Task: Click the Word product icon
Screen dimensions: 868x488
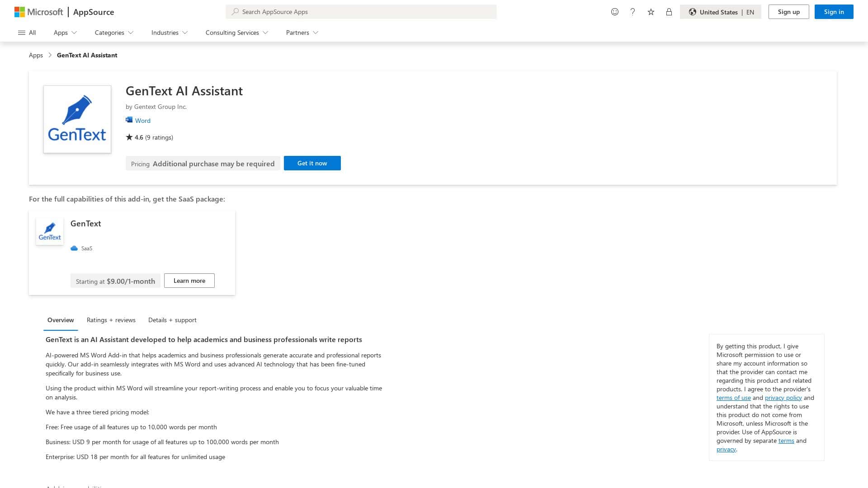Action: [x=129, y=119]
